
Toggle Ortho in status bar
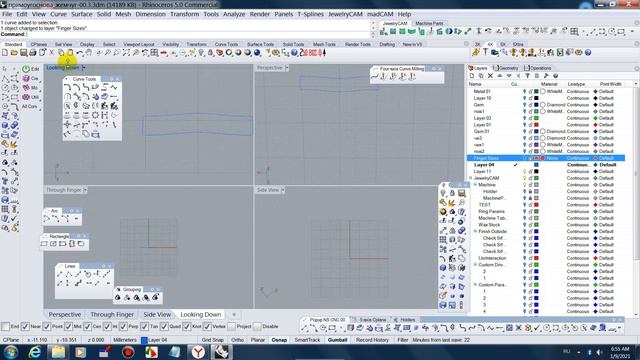coord(237,340)
